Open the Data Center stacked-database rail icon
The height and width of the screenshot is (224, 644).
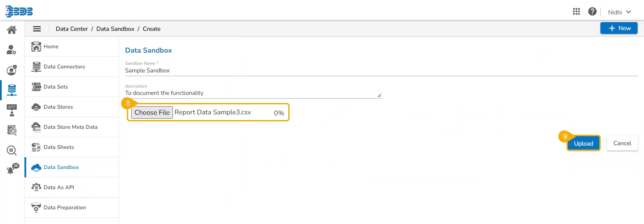pyautogui.click(x=12, y=90)
